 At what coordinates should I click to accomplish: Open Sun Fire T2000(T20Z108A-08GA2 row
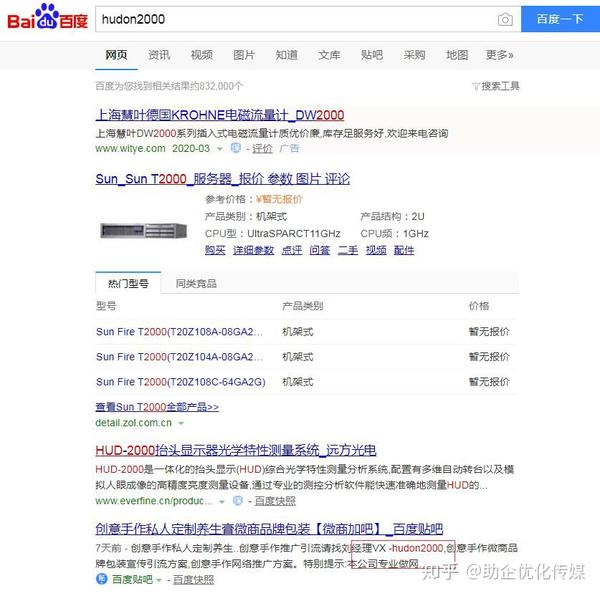click(x=179, y=332)
